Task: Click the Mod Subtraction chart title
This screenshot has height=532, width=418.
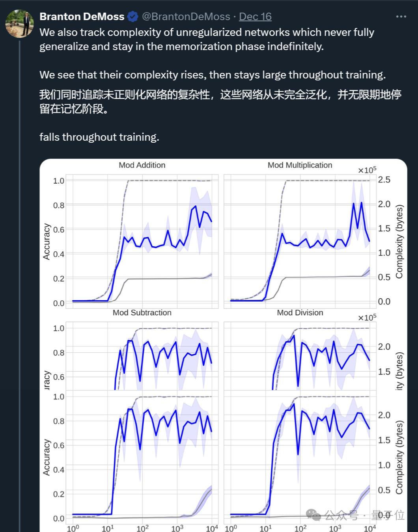Action: coord(142,313)
